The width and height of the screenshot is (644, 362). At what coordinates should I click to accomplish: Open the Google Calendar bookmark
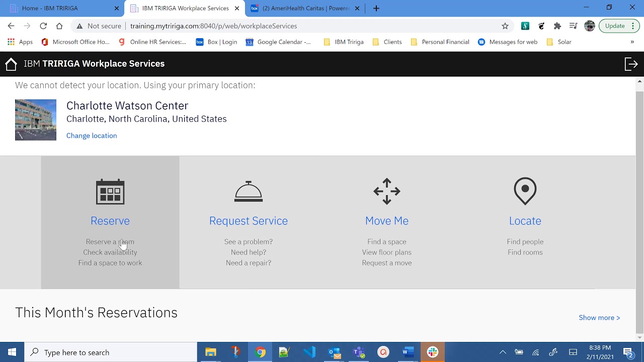(278, 42)
